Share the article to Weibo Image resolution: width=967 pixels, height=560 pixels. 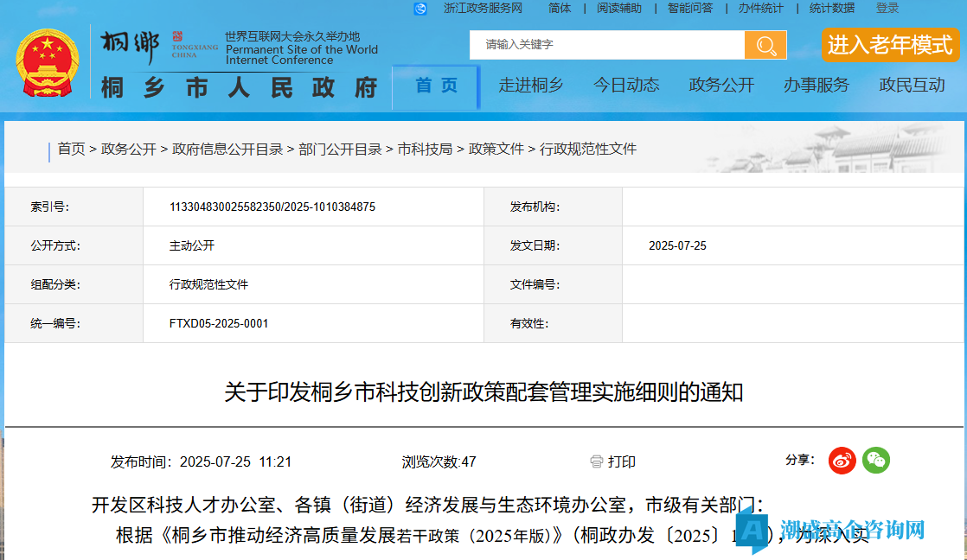coord(842,461)
